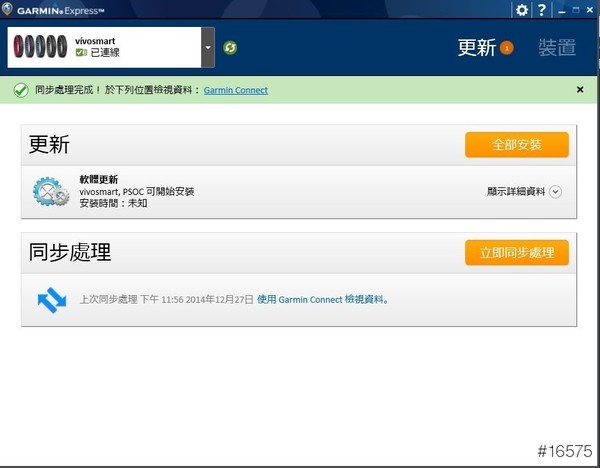Dismiss the sync complete banner
The image size is (600, 468).
(580, 90)
